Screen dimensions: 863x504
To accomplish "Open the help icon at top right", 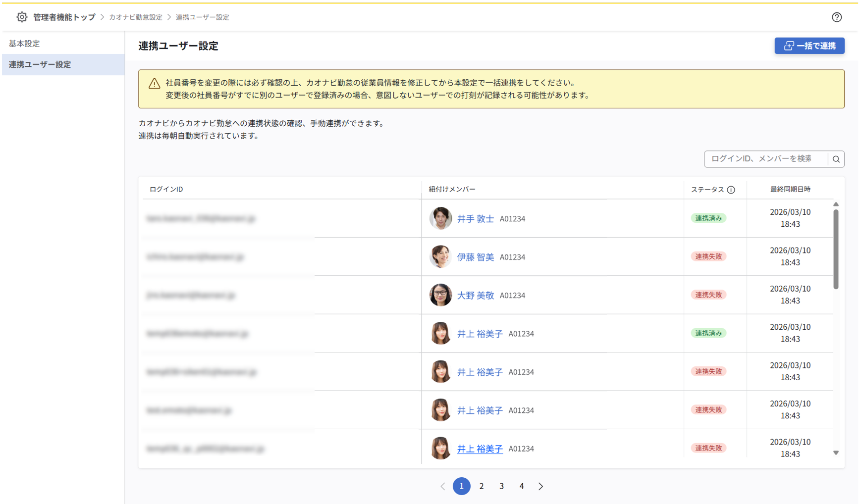I will click(837, 17).
